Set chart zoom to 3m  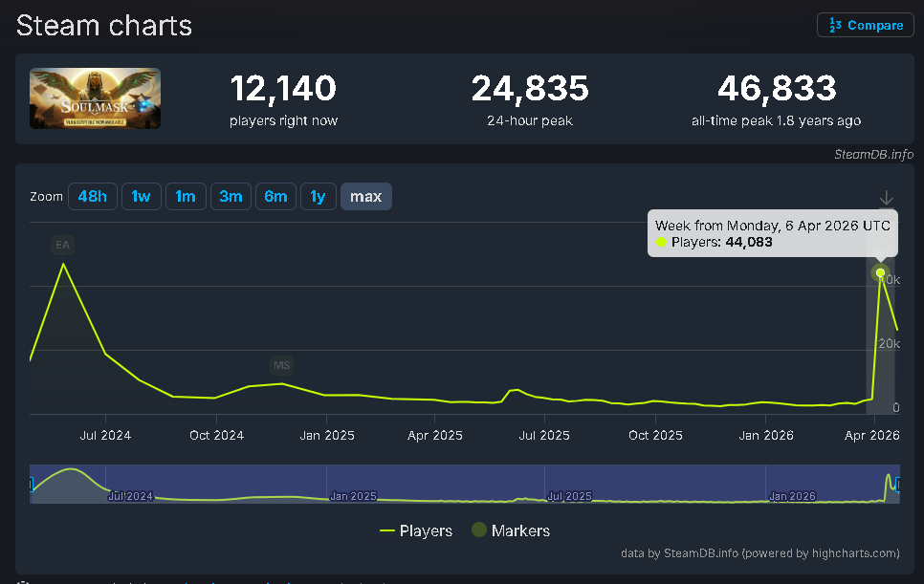[231, 197]
